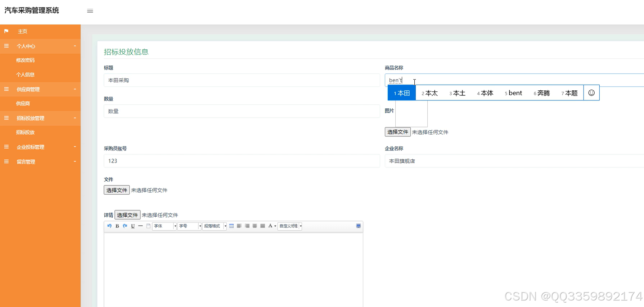Click 选择文件 button under 文件
The width and height of the screenshot is (644, 307).
(117, 190)
